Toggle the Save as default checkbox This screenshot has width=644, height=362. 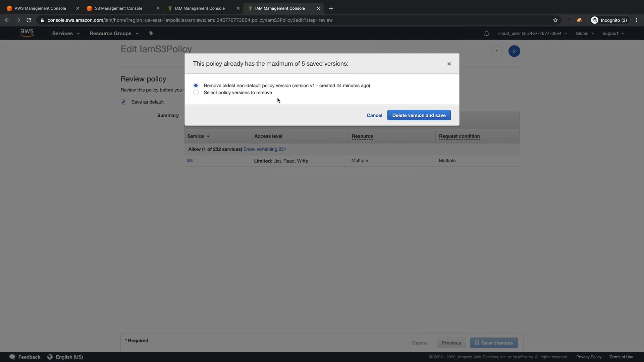[x=123, y=102]
